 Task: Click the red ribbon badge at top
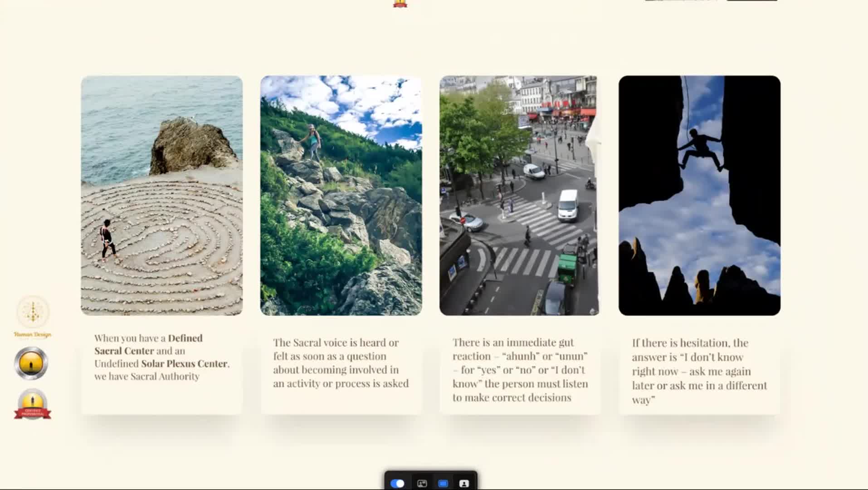(x=400, y=4)
